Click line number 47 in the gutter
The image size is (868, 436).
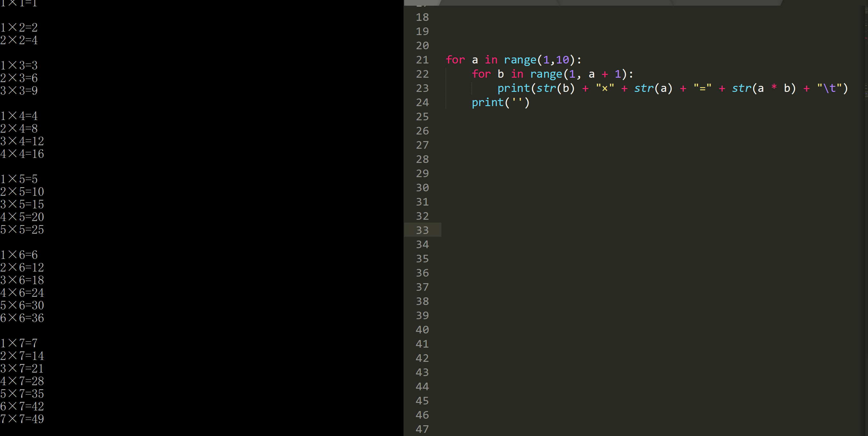[422, 429]
